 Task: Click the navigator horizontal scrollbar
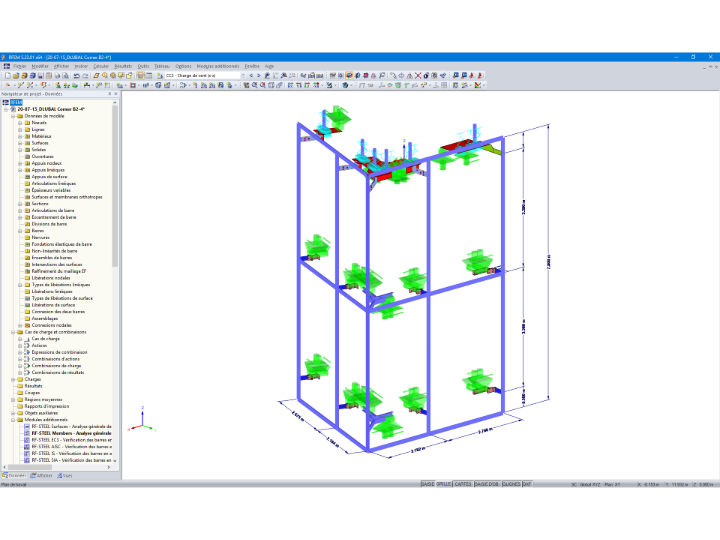point(28,467)
